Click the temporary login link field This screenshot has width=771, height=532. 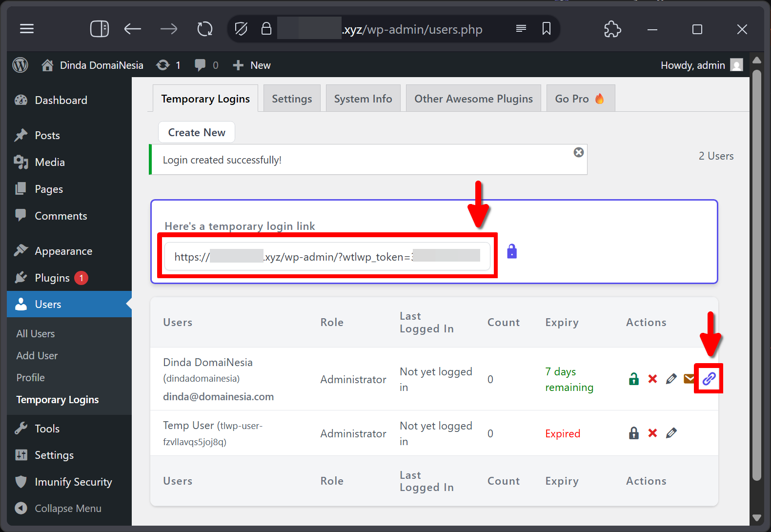tap(327, 256)
